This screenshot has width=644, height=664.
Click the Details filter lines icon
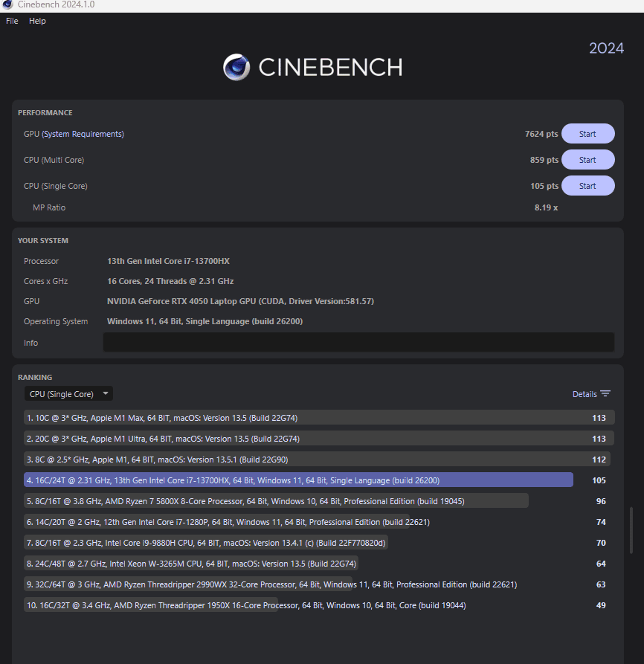click(605, 394)
